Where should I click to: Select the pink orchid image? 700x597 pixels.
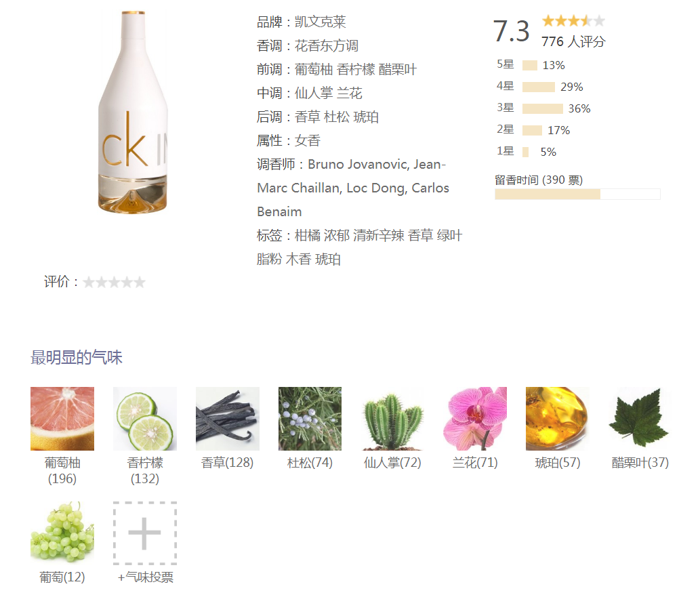pos(475,418)
